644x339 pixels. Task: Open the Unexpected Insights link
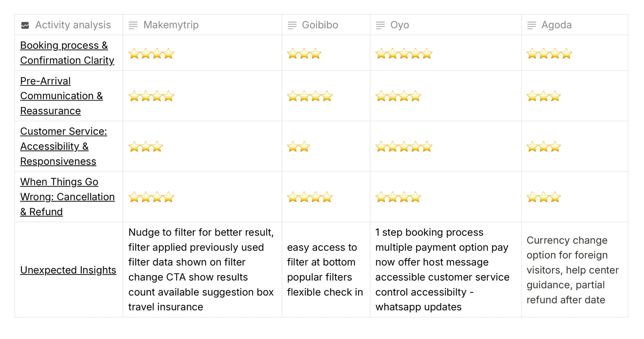point(68,270)
